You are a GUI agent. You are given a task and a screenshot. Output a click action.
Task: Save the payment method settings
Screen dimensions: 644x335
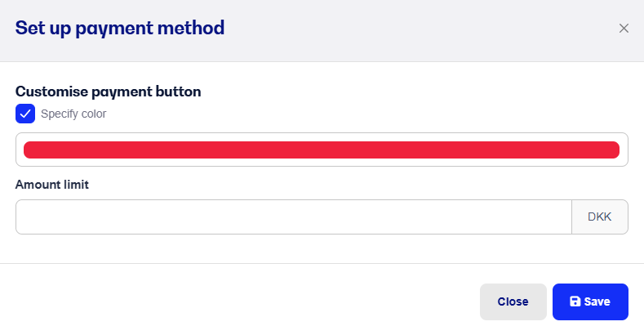pos(590,301)
